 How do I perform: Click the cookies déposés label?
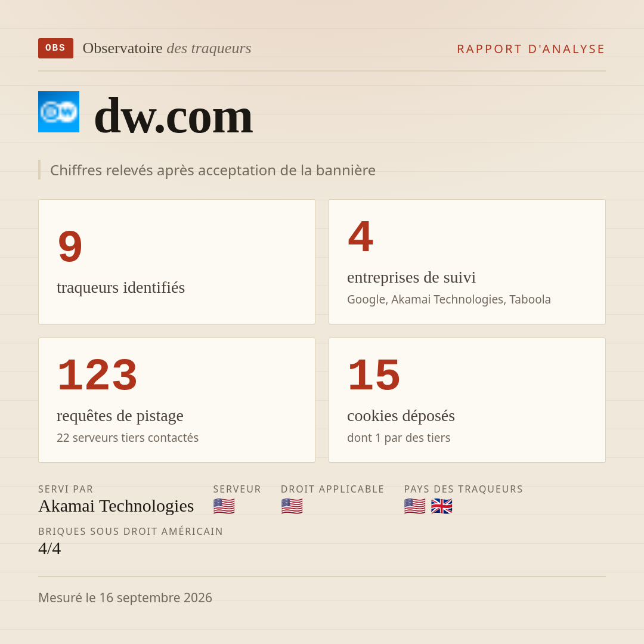coord(401,416)
